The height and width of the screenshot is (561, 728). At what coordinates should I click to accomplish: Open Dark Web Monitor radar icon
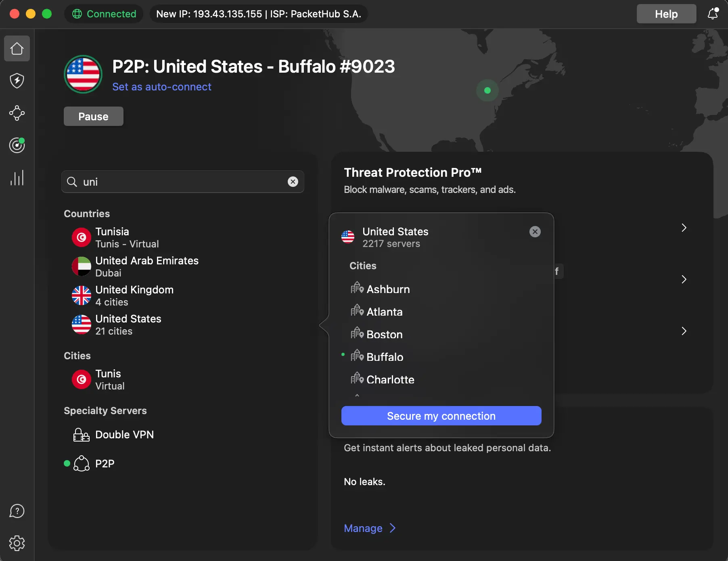[x=17, y=145]
